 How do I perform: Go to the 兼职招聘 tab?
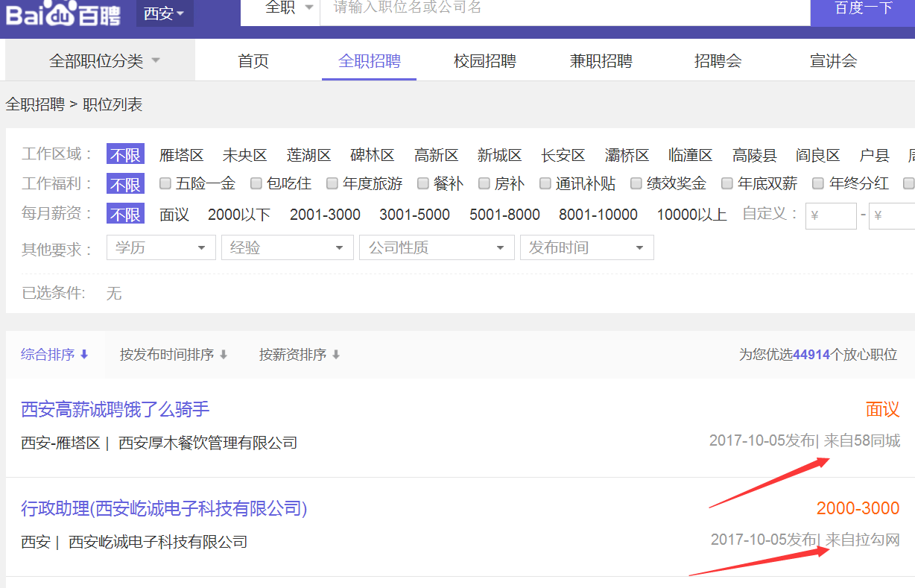pyautogui.click(x=601, y=61)
